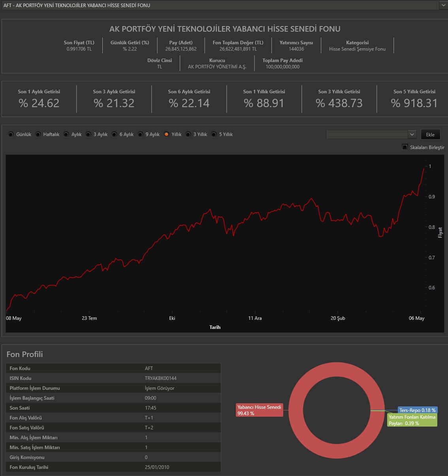Viewport: 448px width, 476px height.
Task: Click the Fon Satış Valörü value T+2
Action: pyautogui.click(x=149, y=428)
